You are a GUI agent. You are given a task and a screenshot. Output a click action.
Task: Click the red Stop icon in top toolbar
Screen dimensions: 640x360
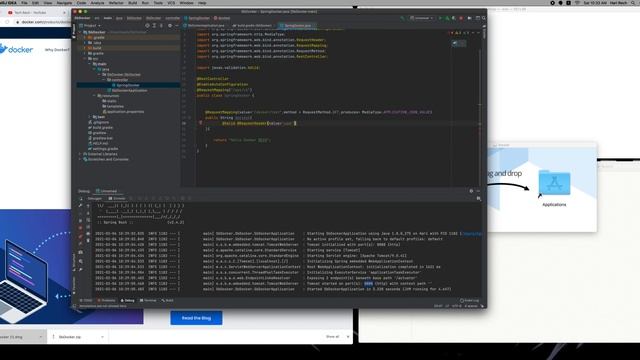point(461,18)
